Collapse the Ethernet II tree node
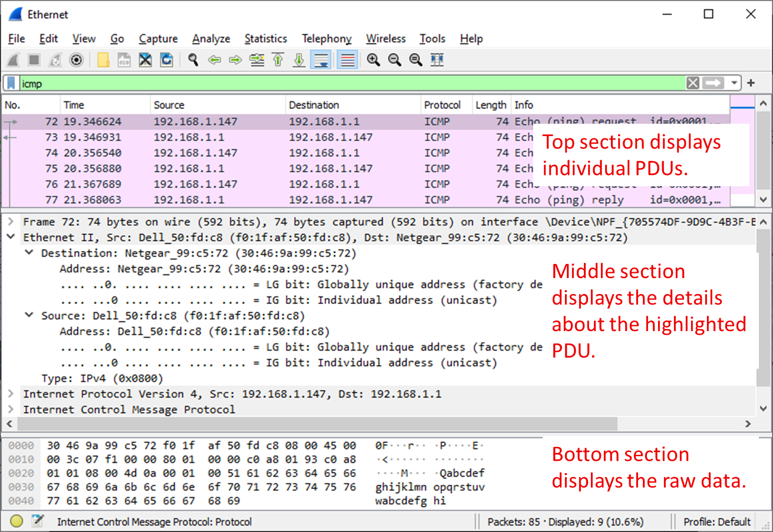Screen dimensions: 773x532 click(11, 237)
